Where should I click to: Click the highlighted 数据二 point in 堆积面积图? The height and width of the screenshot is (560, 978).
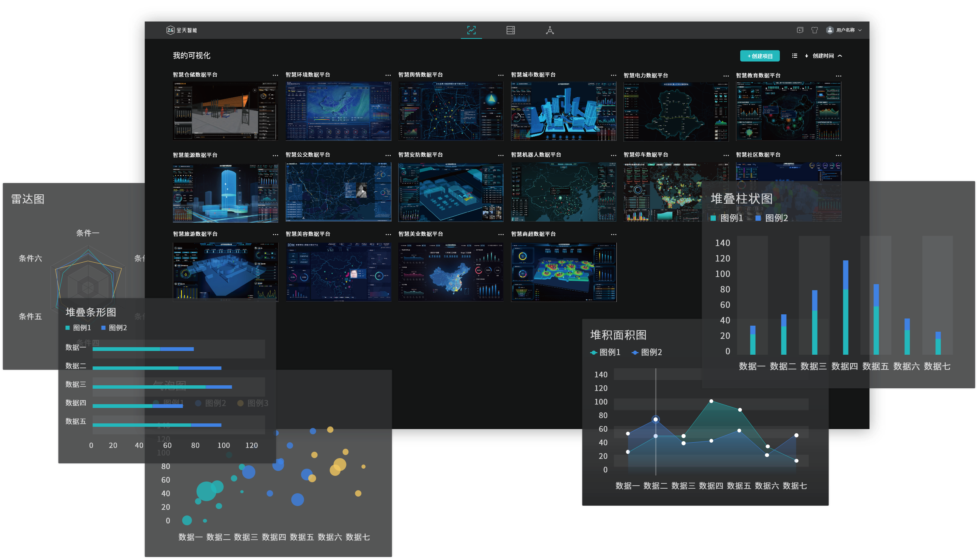(656, 419)
